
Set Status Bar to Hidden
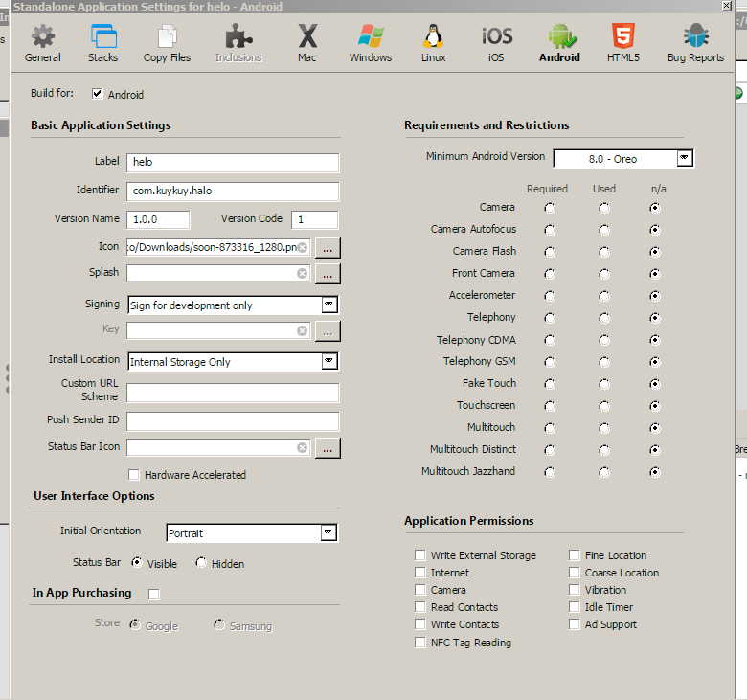pos(201,563)
